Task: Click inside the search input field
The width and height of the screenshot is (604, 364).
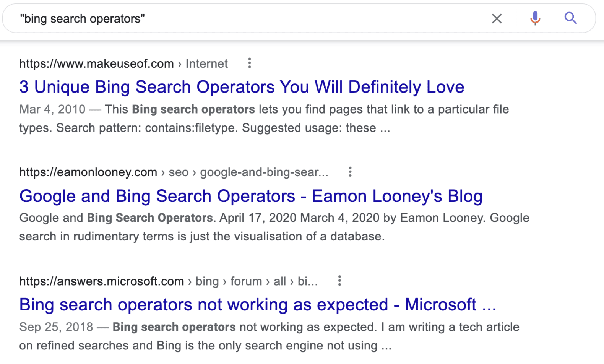Action: coord(229,18)
